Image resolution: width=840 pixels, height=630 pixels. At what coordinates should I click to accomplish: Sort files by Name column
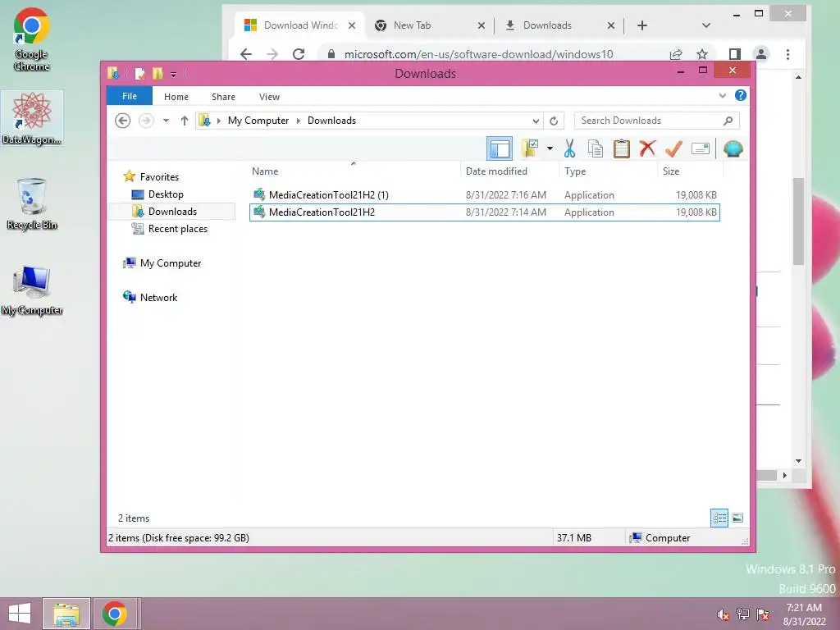coord(354,171)
